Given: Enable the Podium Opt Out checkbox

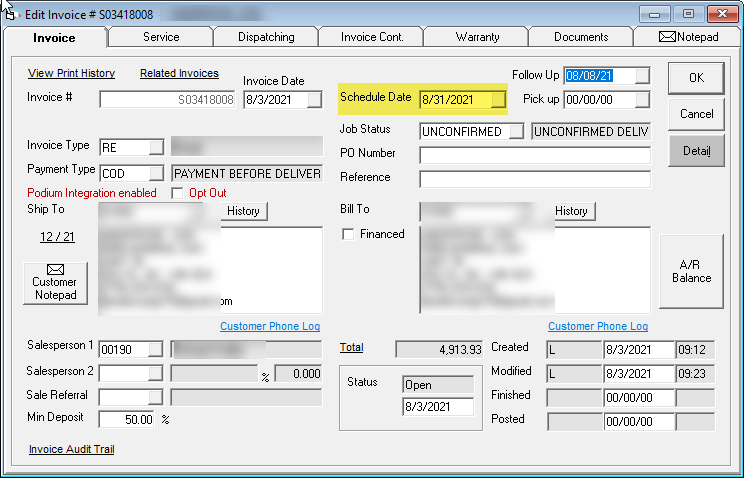Looking at the screenshot, I should pos(178,192).
